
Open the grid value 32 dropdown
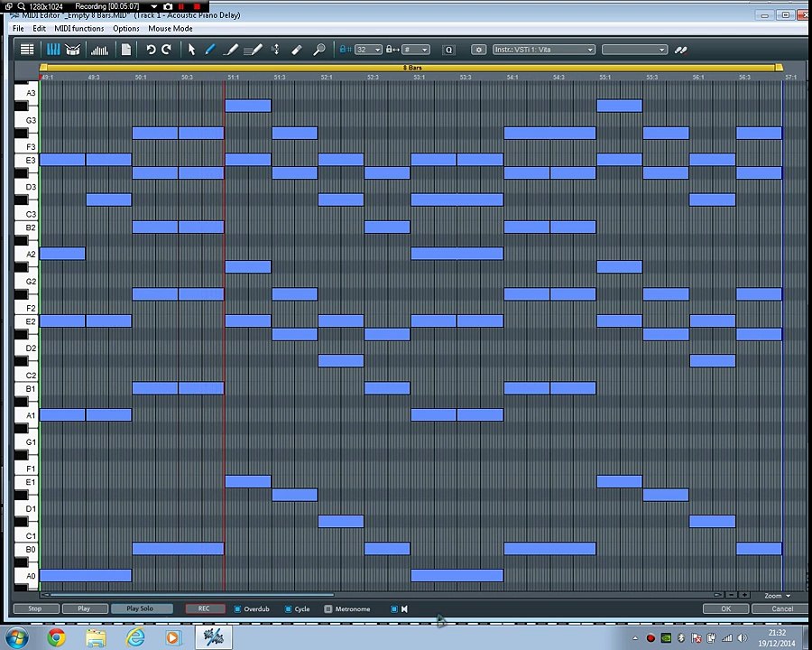pyautogui.click(x=369, y=50)
